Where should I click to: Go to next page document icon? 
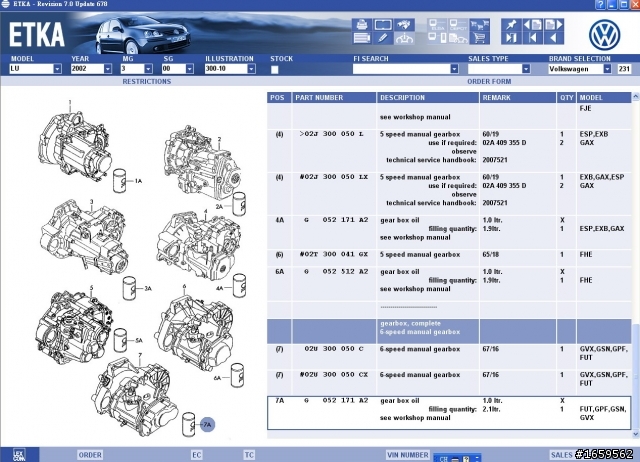(554, 24)
